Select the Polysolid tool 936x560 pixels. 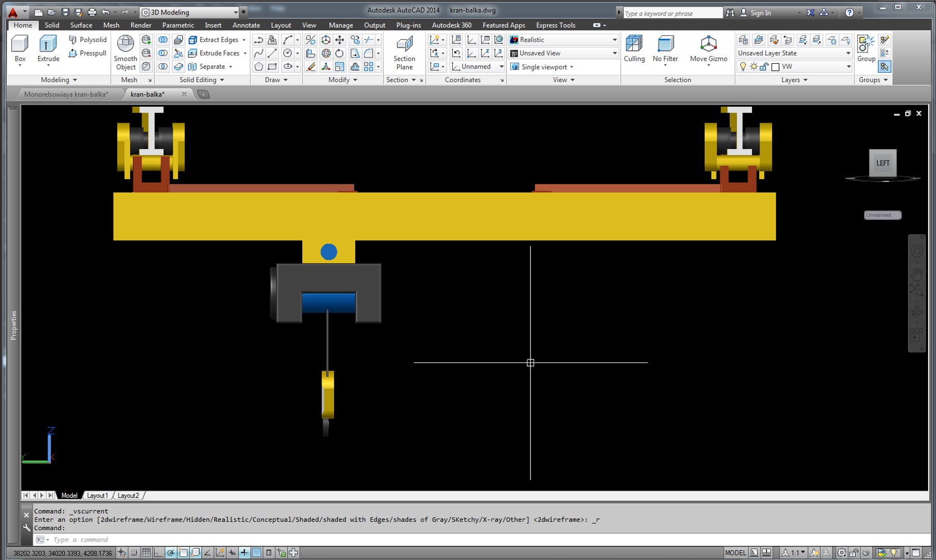click(88, 39)
